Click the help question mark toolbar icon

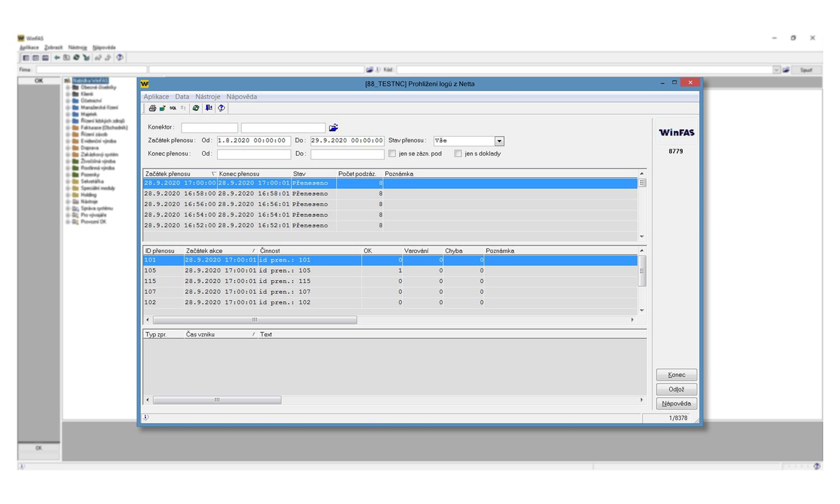pyautogui.click(x=221, y=108)
